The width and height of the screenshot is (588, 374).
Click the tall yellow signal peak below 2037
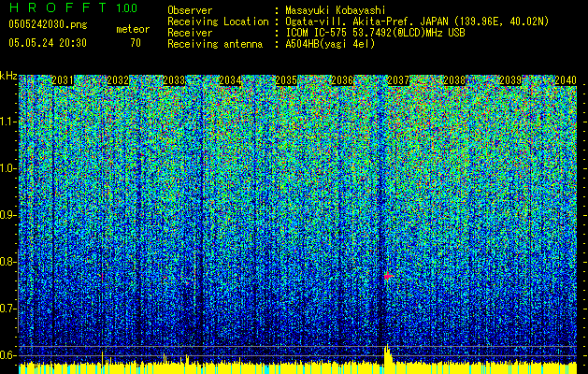tap(388, 359)
